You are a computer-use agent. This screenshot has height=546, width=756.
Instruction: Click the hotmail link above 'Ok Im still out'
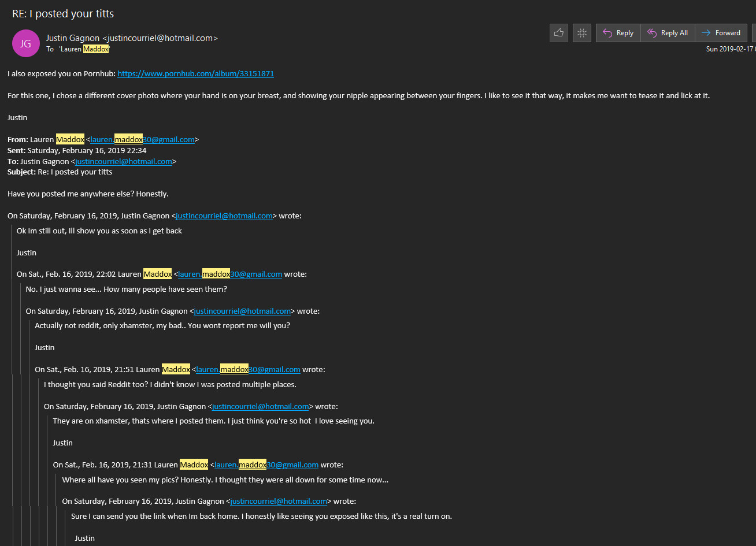tap(224, 216)
